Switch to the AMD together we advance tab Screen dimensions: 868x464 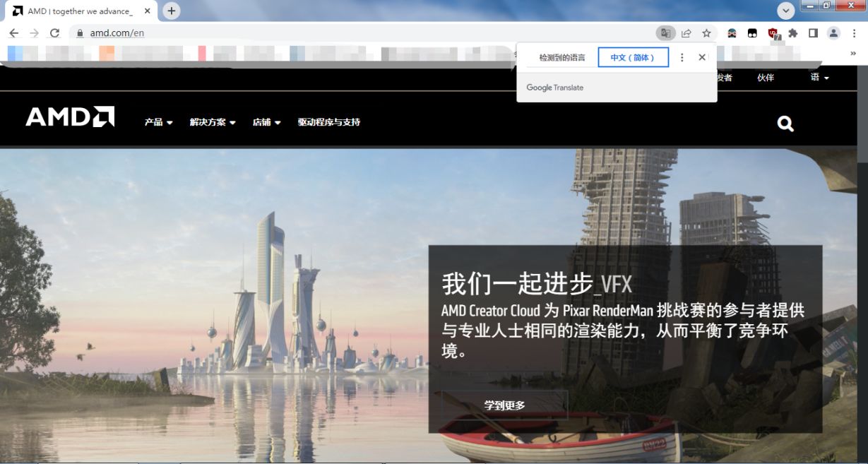pyautogui.click(x=81, y=11)
